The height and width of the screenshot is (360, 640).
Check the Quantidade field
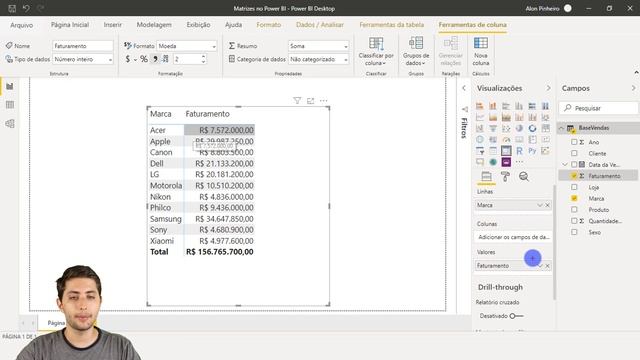pyautogui.click(x=574, y=221)
